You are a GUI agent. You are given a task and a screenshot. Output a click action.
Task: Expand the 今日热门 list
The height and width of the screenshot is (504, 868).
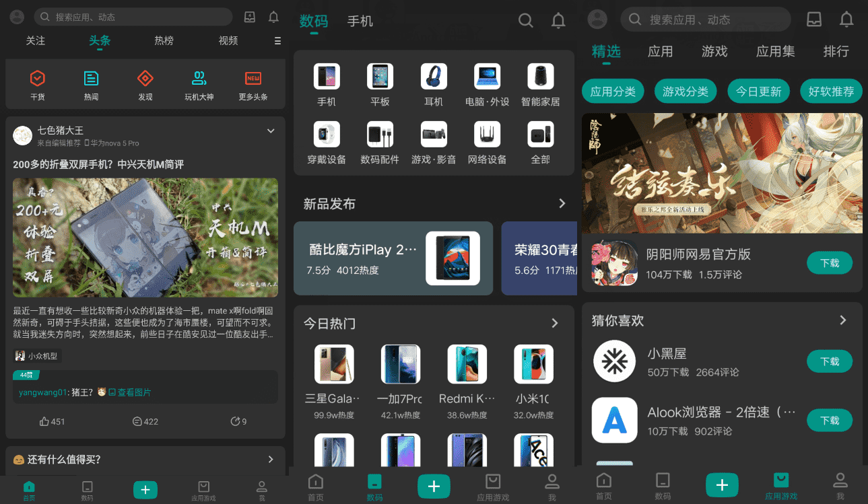coord(554,323)
